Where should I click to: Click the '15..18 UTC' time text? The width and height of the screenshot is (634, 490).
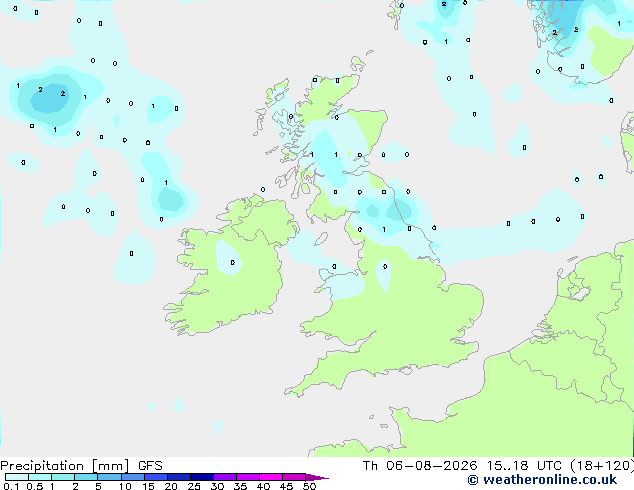pyautogui.click(x=524, y=466)
